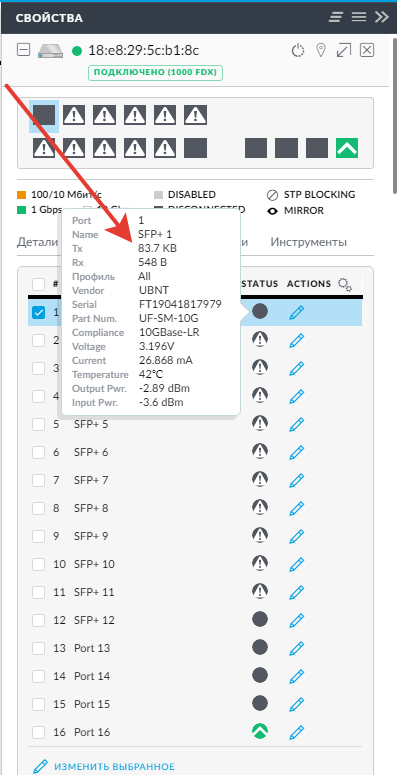The image size is (397, 775).
Task: Close the device properties card
Action: (x=367, y=50)
